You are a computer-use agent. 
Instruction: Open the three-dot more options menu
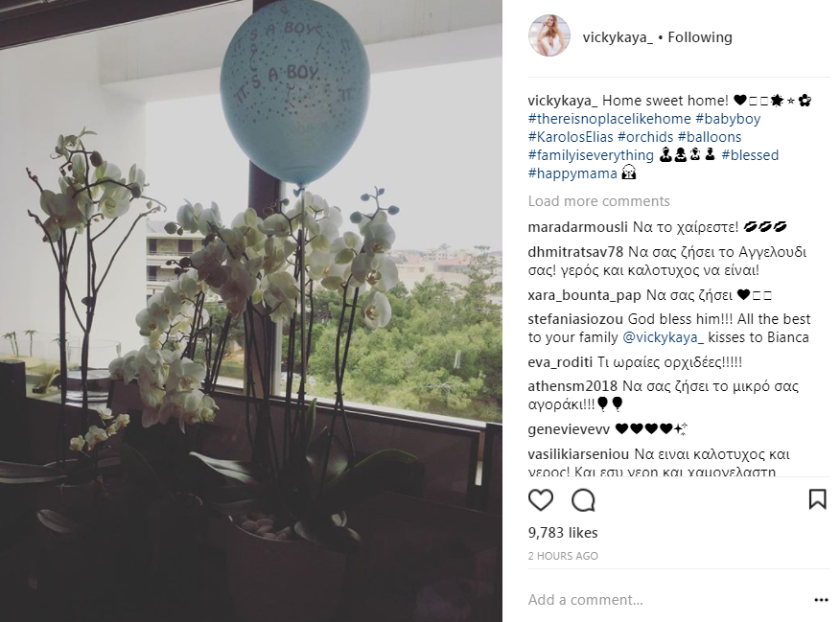click(x=821, y=600)
